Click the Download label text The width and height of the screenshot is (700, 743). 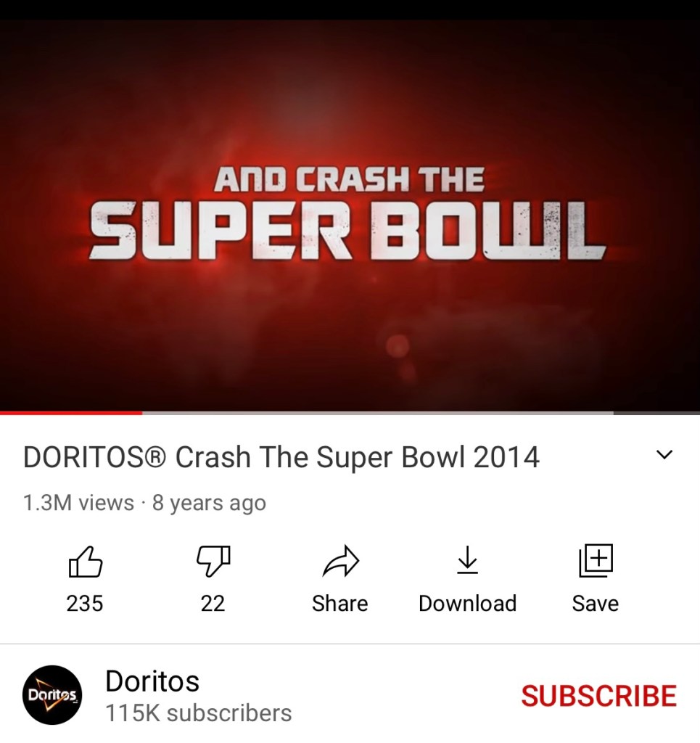[467, 604]
